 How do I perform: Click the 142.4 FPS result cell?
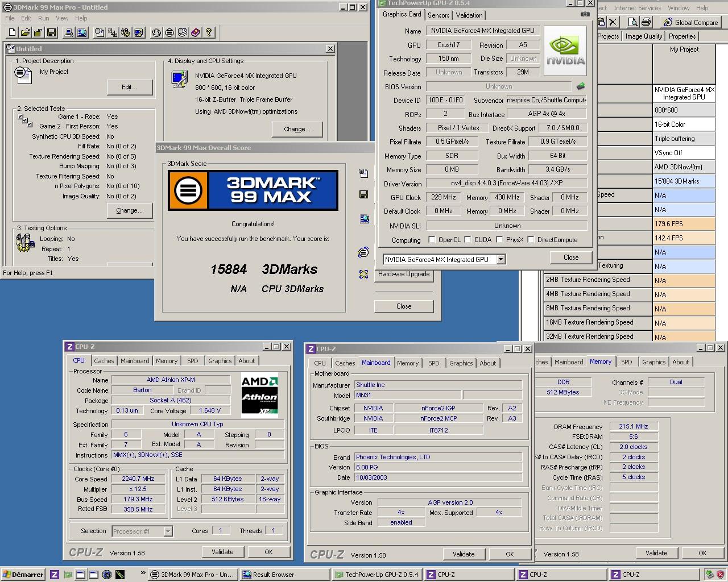[x=684, y=238]
